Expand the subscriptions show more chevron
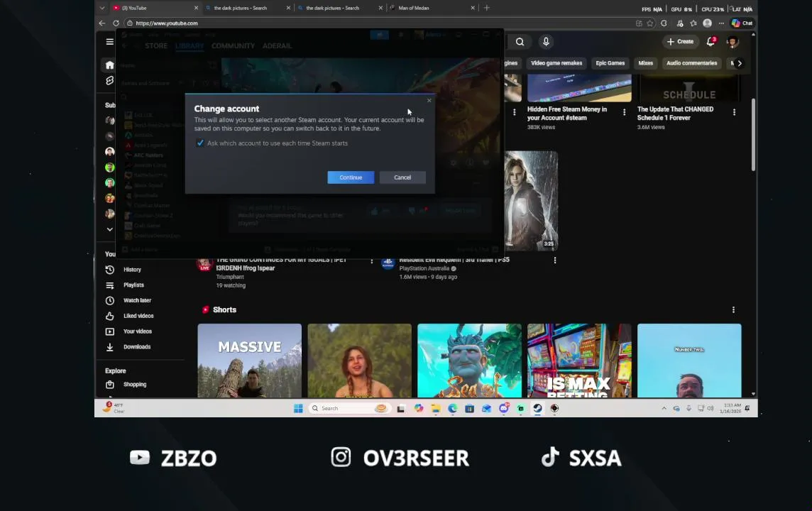The width and height of the screenshot is (812, 511). click(110, 229)
